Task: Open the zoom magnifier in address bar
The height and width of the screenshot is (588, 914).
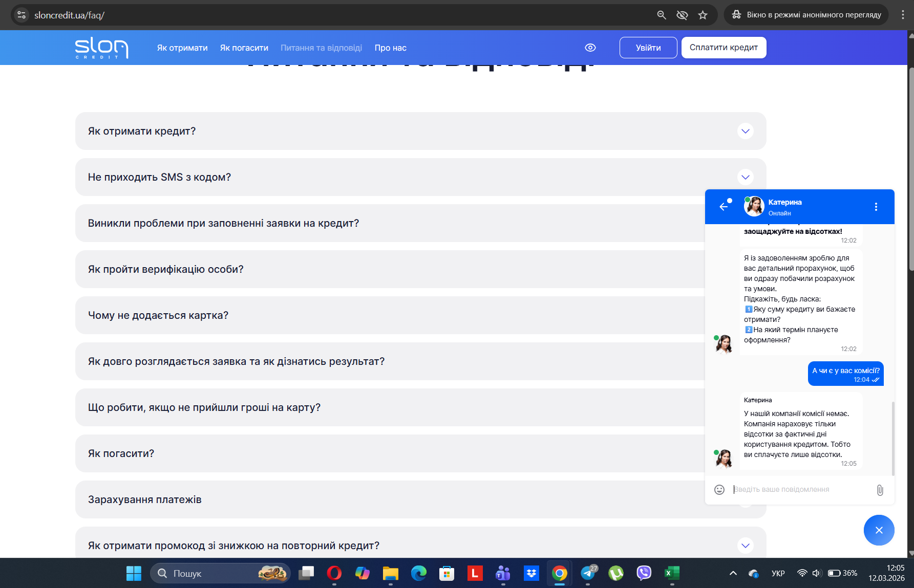Action: 662,15
